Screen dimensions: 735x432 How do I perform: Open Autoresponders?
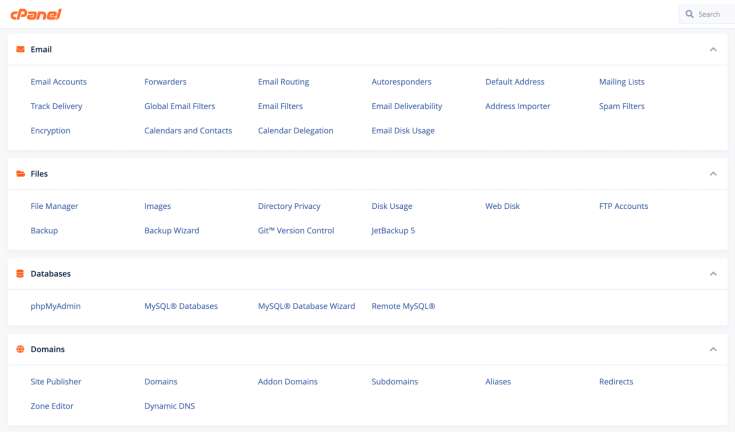coord(402,82)
